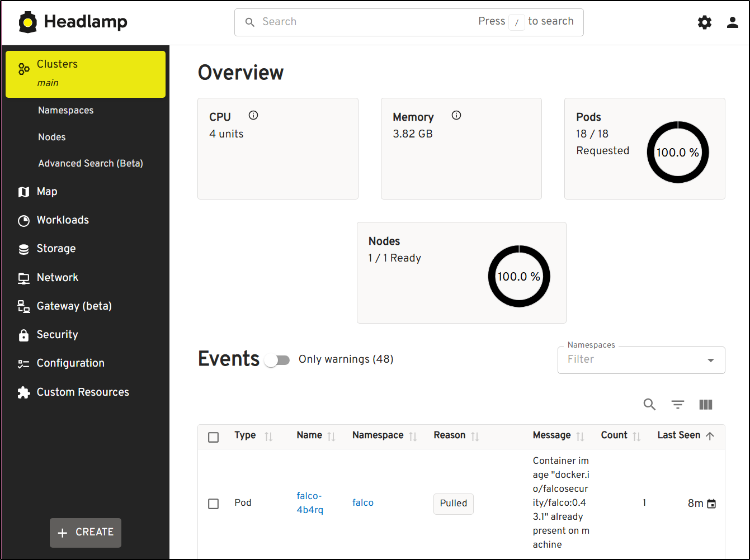
Task: Open the settings gear icon
Action: [705, 22]
